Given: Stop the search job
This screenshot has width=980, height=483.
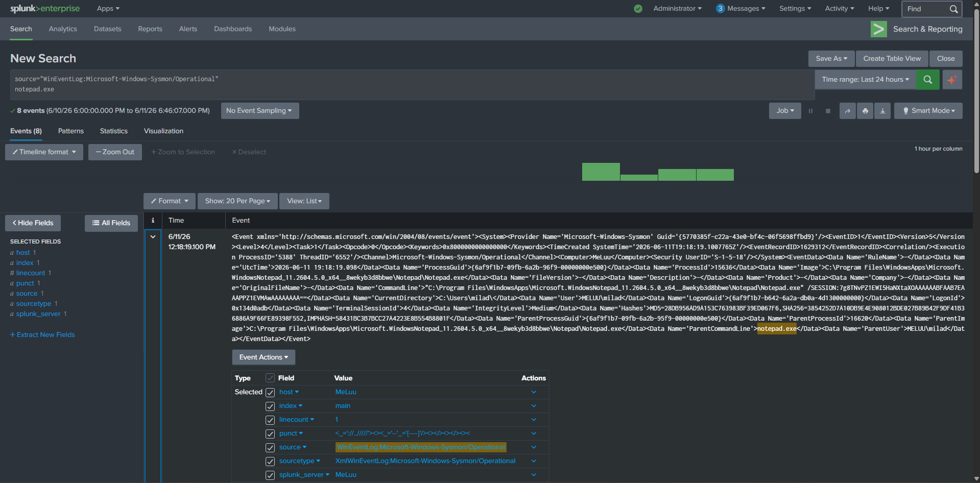Looking at the screenshot, I should pos(828,111).
